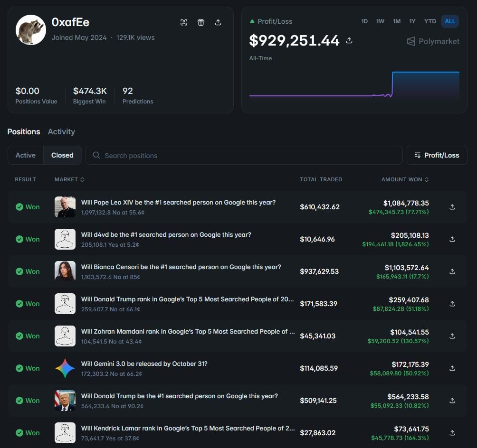
Task: Show Active positions
Action: click(26, 155)
